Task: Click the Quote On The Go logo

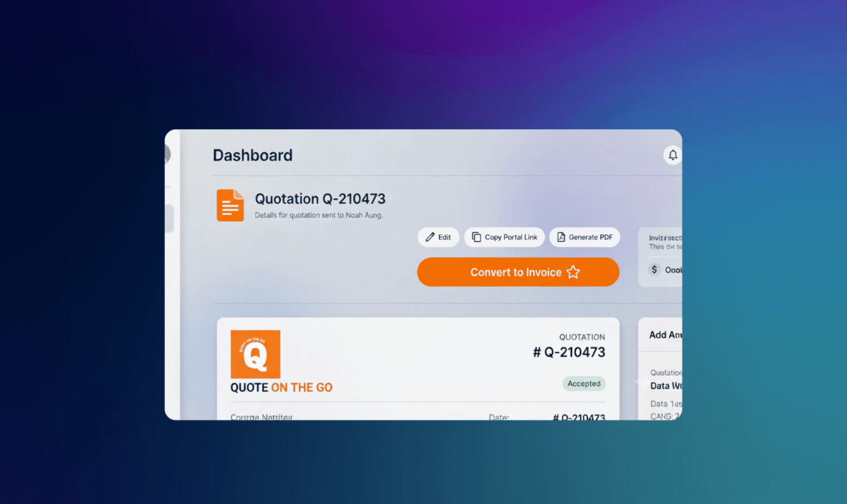Action: (255, 354)
